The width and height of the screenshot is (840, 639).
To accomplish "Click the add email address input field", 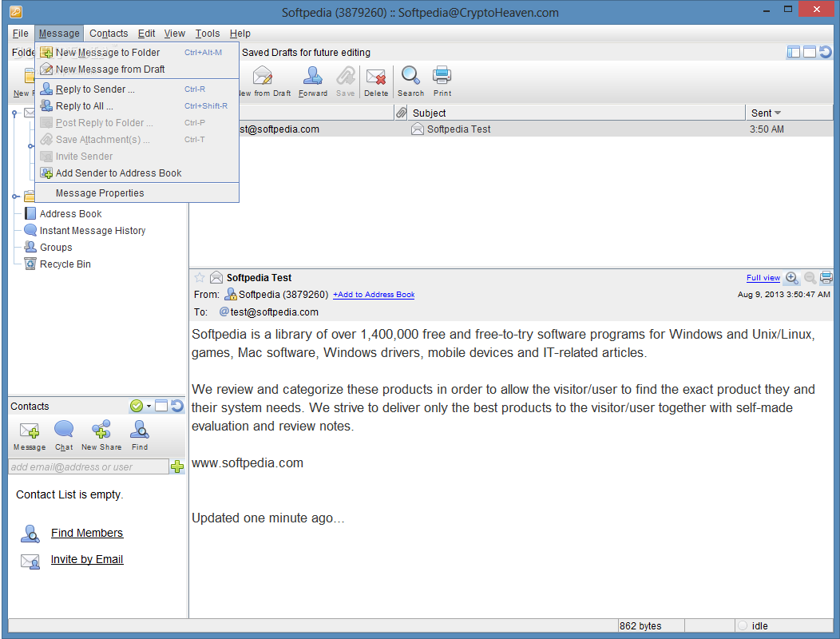I will click(x=89, y=467).
